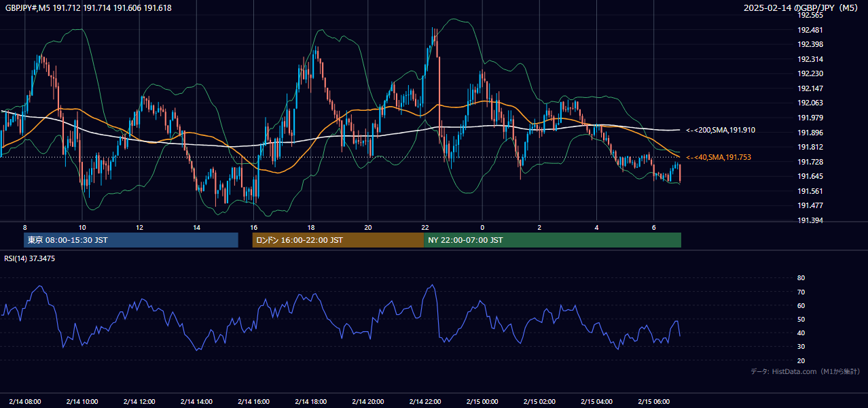Screen dimensions: 868x408
Task: Click the 2/14 20:00 date label
Action: pos(368,401)
